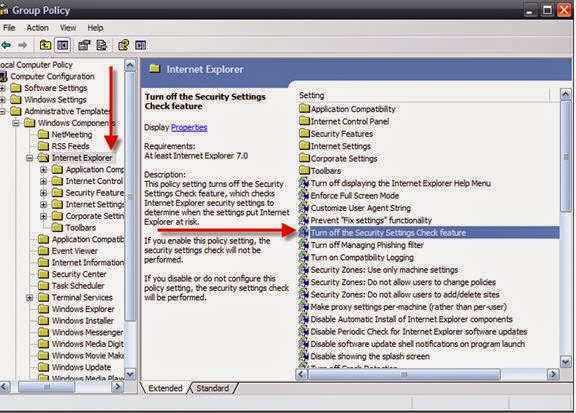Switch to the Standard tab

pos(212,388)
